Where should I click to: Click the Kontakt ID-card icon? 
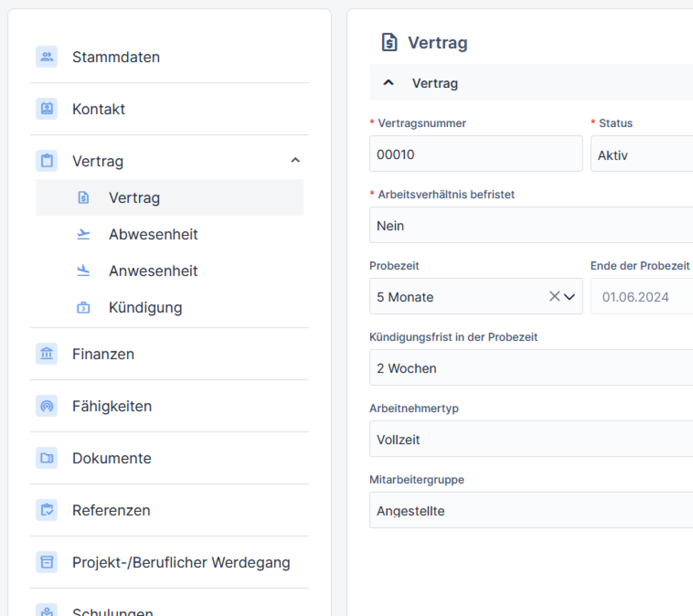click(x=46, y=109)
